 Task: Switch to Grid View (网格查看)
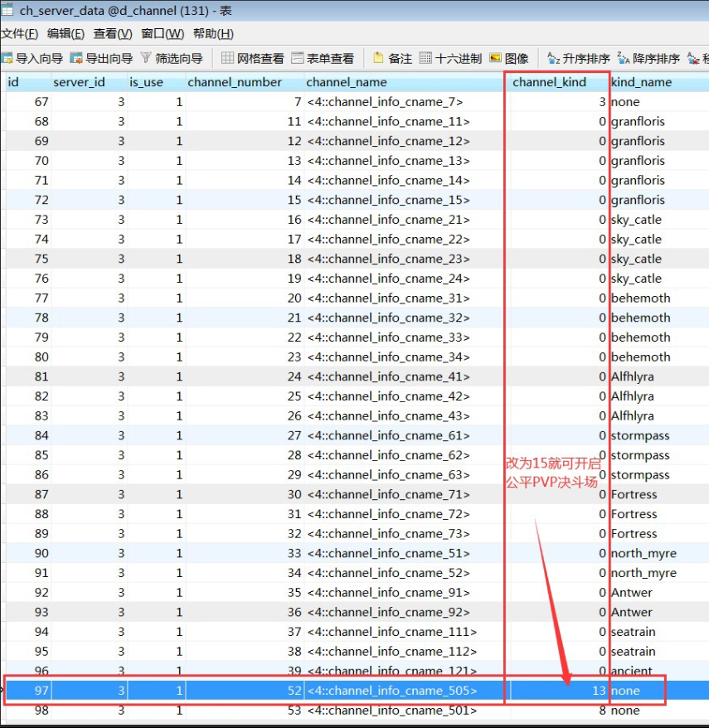253,58
